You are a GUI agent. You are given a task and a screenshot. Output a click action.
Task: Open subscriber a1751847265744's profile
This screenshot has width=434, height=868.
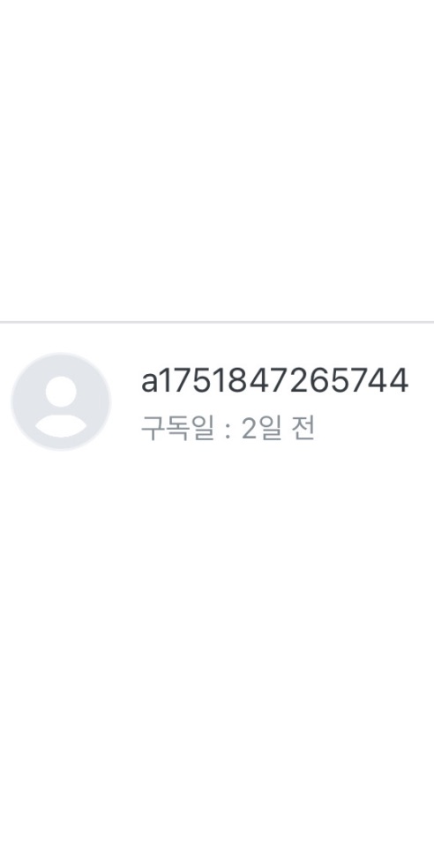coord(217,401)
